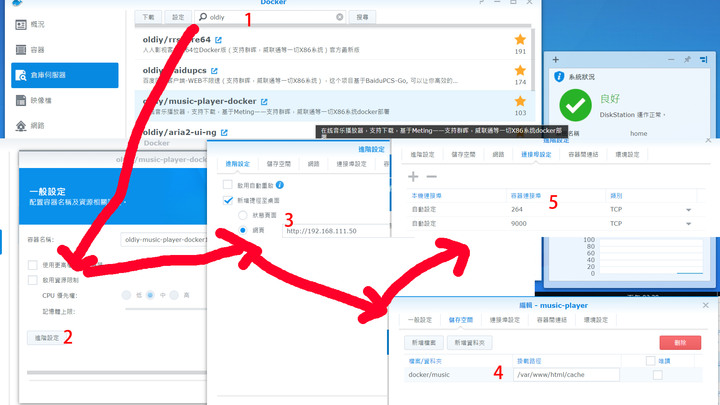The width and height of the screenshot is (720, 405).
Task: Click the http://192.168.111.50 URL field
Action: [336, 231]
